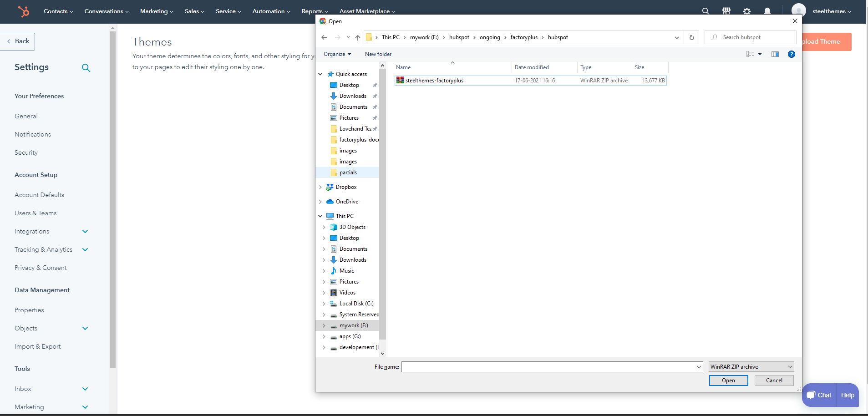Image resolution: width=868 pixels, height=416 pixels.
Task: Click the Open button in dialog
Action: [728, 380]
